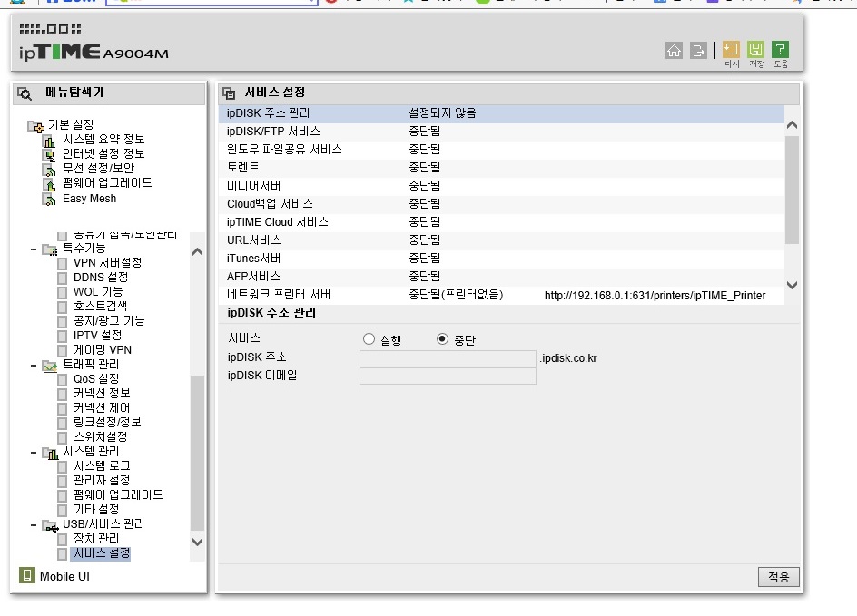Collapse the USB/서비스 관리 tree node
The width and height of the screenshot is (857, 616).
34,525
